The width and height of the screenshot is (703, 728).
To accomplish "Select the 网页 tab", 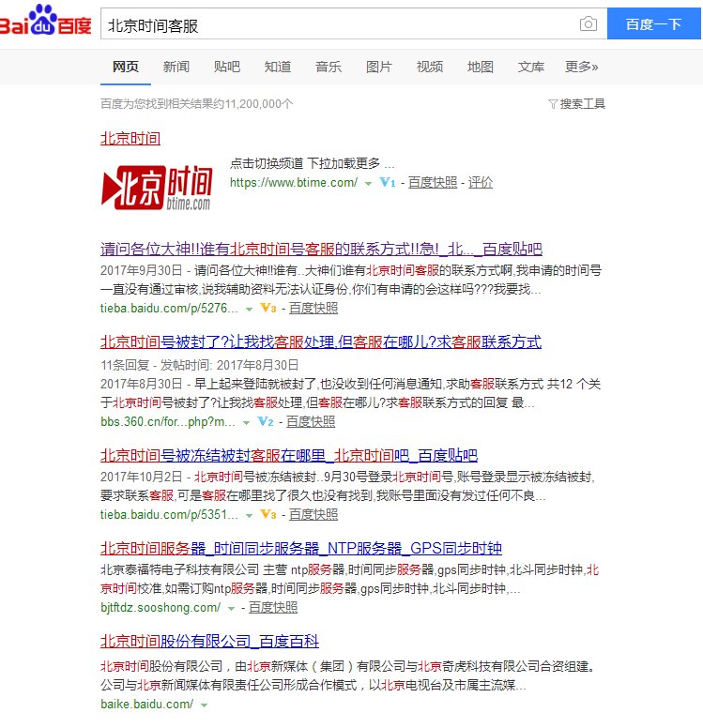I will [x=126, y=67].
